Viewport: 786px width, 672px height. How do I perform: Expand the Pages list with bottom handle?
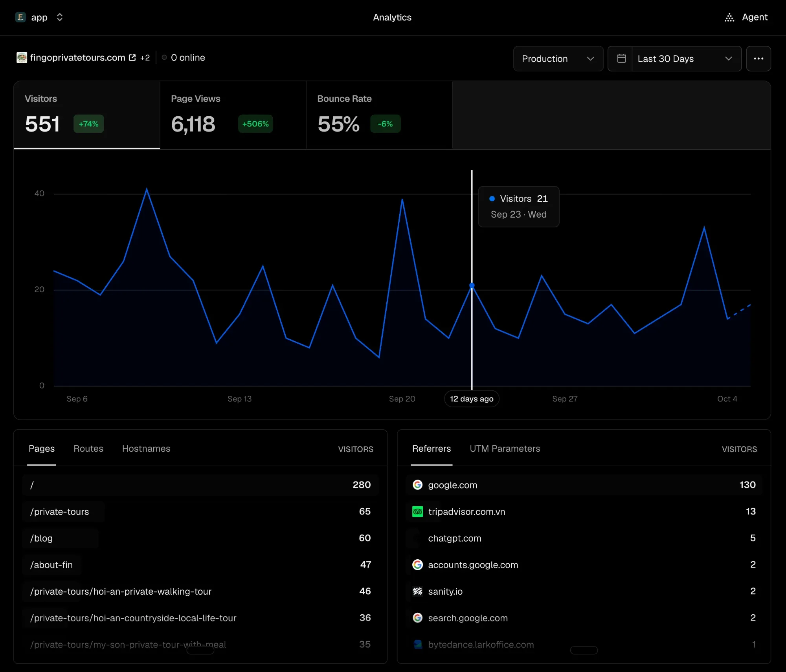(200, 650)
